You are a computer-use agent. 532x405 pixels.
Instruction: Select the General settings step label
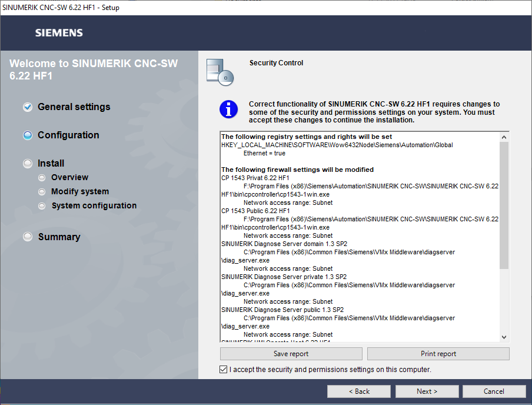tap(74, 107)
